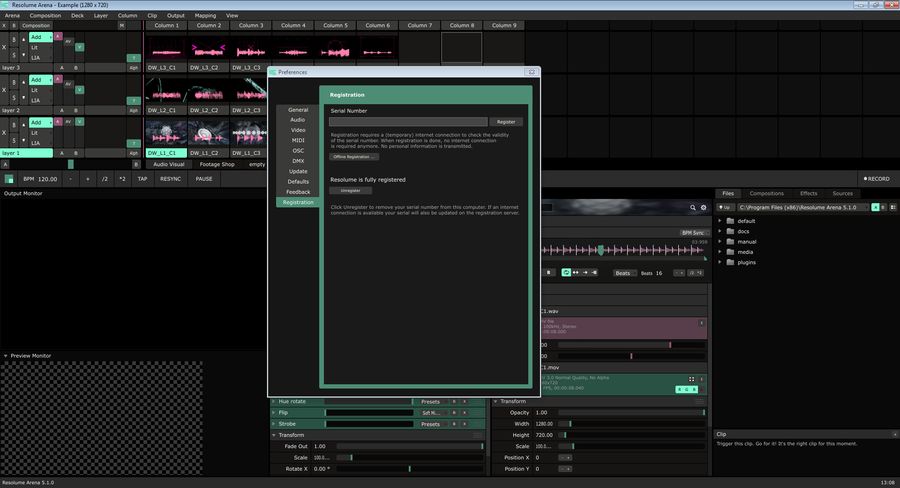Select the layer 1 name label
Viewport: 900px width, 488px height.
tap(26, 153)
